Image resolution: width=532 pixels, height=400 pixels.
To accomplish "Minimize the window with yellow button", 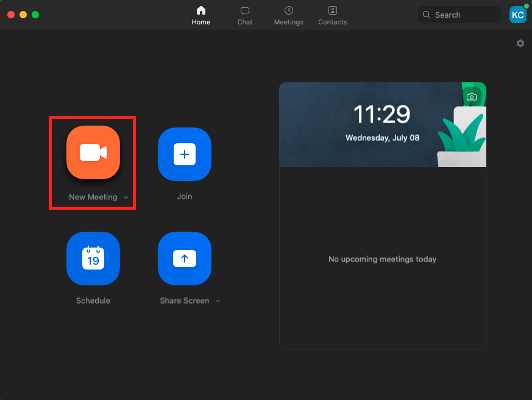I will coord(23,15).
